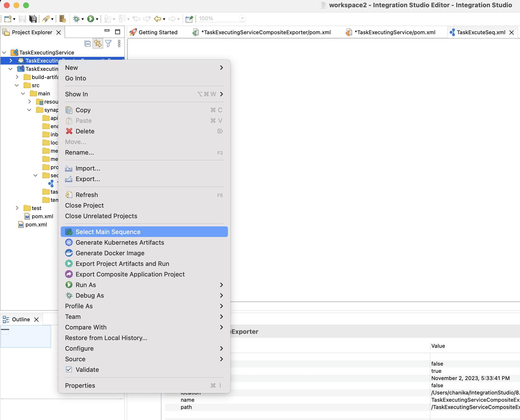
Task: Minimize the Project Explorer panel
Action: pos(107,31)
